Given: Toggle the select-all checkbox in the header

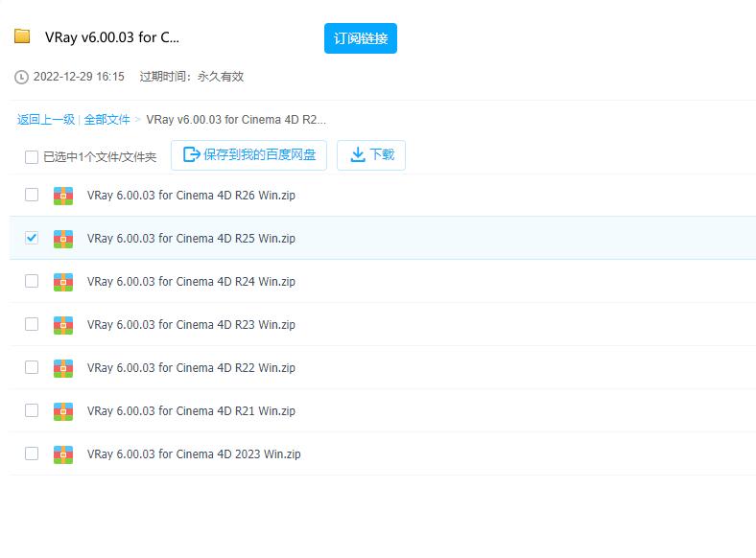Looking at the screenshot, I should [32, 156].
